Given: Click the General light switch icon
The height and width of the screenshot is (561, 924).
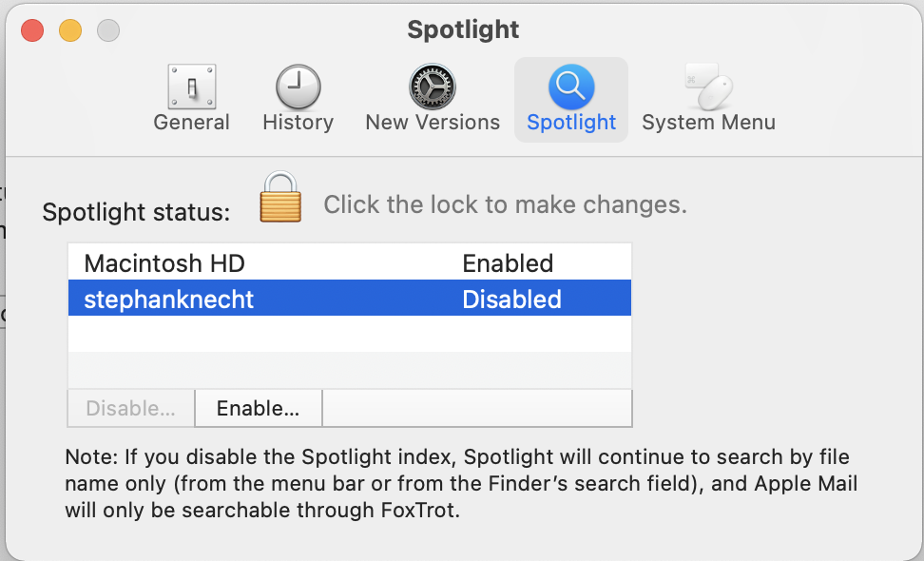Looking at the screenshot, I should [191, 87].
